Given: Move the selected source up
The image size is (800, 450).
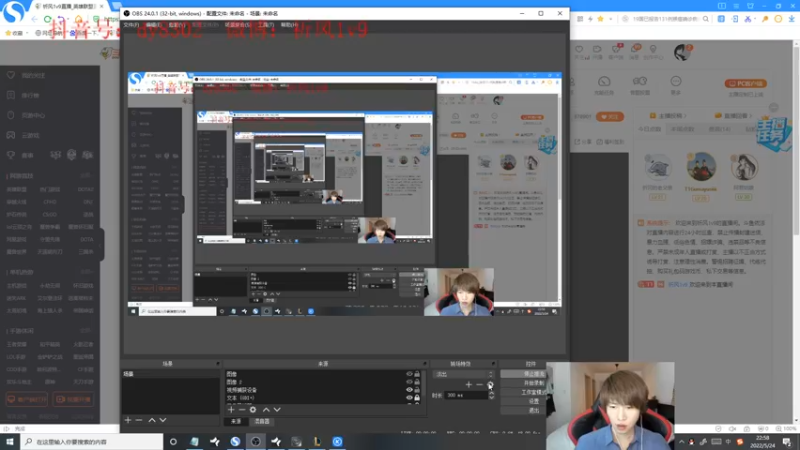Looking at the screenshot, I should coord(266,409).
